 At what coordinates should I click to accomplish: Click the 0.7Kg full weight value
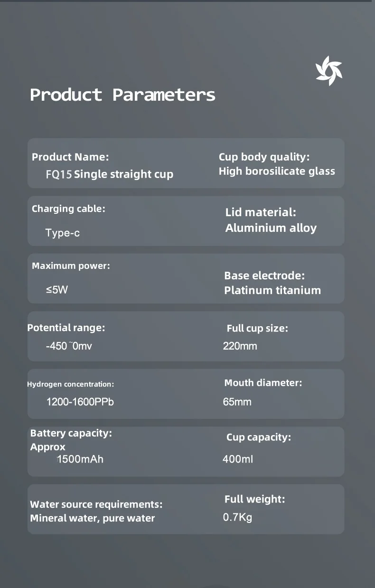[x=237, y=517]
